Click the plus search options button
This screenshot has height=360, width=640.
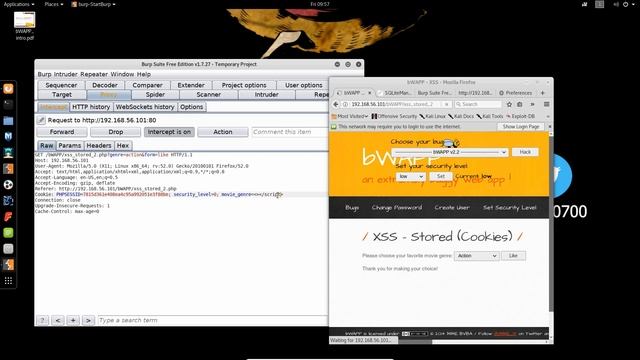tap(73, 320)
